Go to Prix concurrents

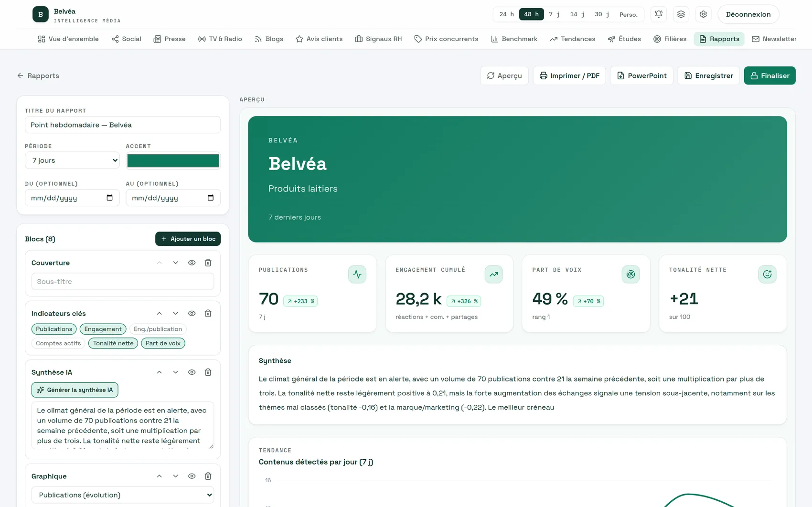[x=446, y=39]
